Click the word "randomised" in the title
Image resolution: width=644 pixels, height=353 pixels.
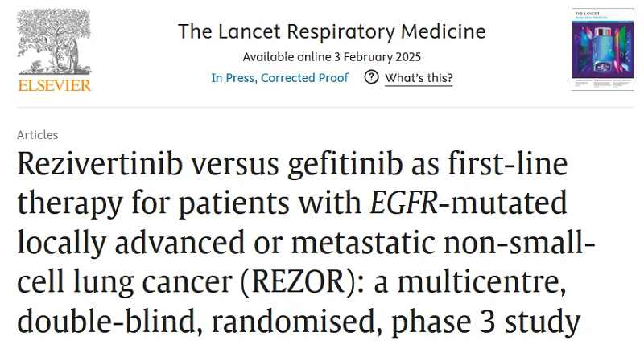[294, 322]
